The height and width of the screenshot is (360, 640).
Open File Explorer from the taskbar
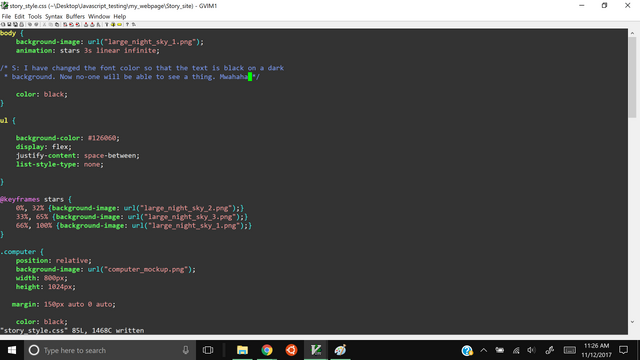click(x=242, y=350)
